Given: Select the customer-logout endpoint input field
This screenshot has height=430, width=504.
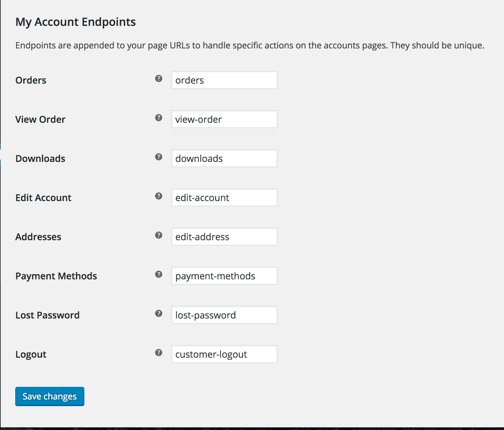Looking at the screenshot, I should tap(224, 354).
